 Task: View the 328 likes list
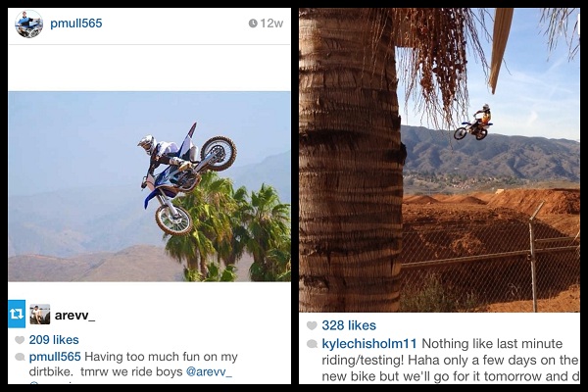pos(349,325)
